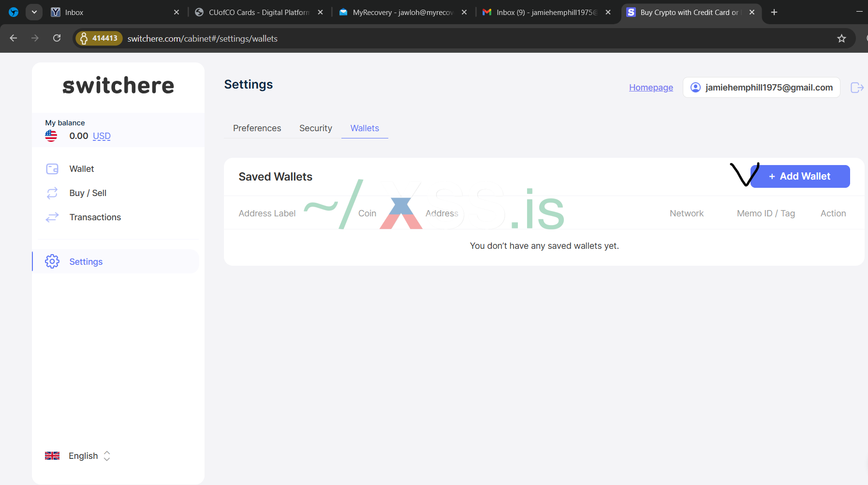Screen dimensions: 868x485
Task: Go to Buy / Sell page
Action: pyautogui.click(x=88, y=193)
